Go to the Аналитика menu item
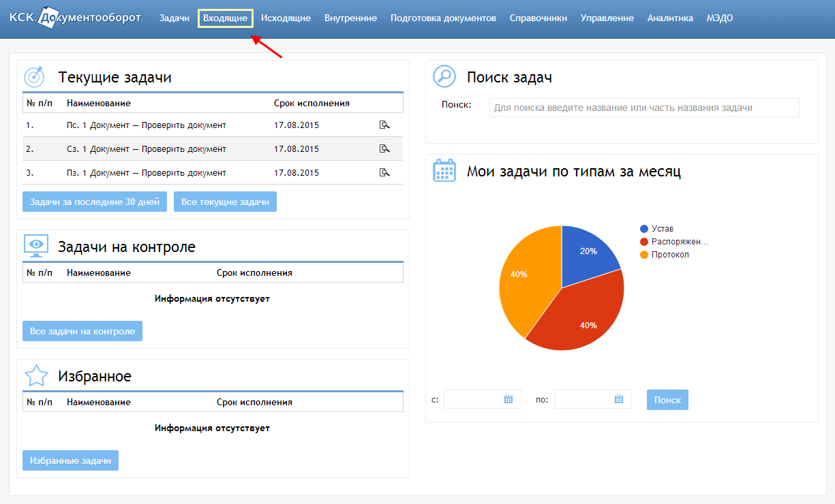The width and height of the screenshot is (835, 504). pos(670,18)
